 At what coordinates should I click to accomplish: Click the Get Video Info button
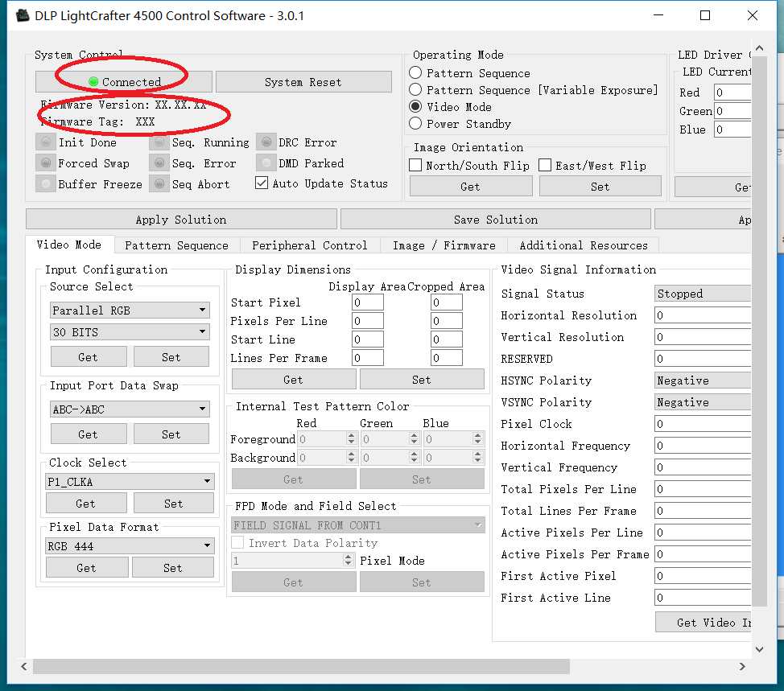[704, 622]
